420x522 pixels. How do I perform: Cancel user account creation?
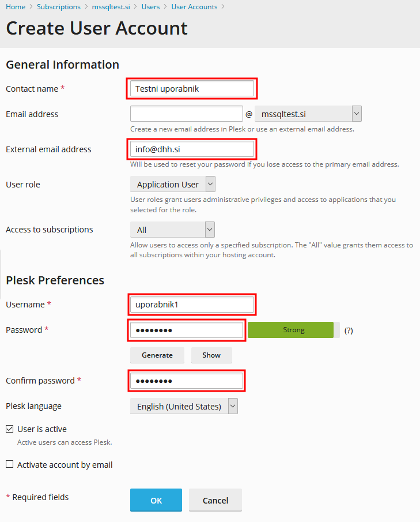[215, 500]
